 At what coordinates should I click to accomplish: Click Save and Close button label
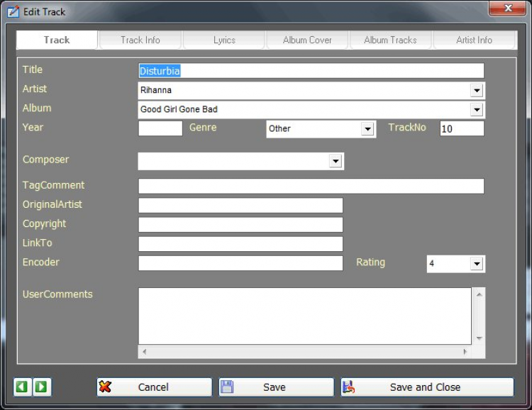tap(425, 387)
